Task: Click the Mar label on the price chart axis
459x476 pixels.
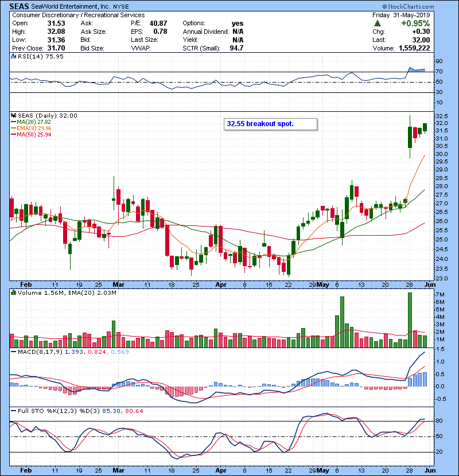Action: [118, 285]
